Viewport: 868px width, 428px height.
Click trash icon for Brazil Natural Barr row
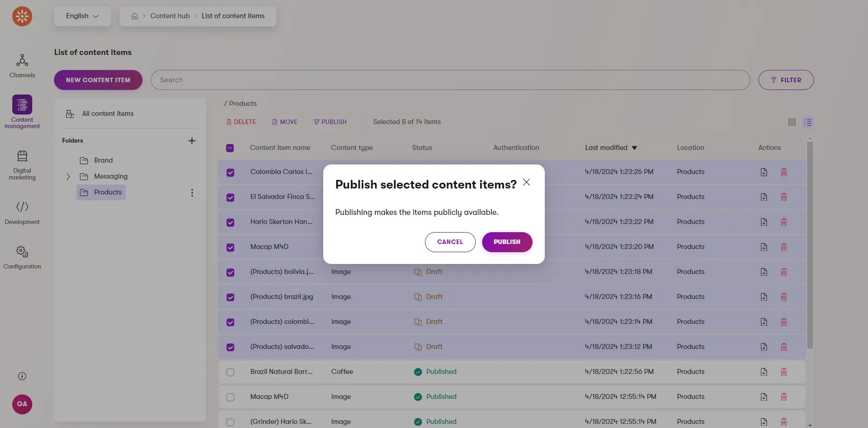tap(784, 372)
